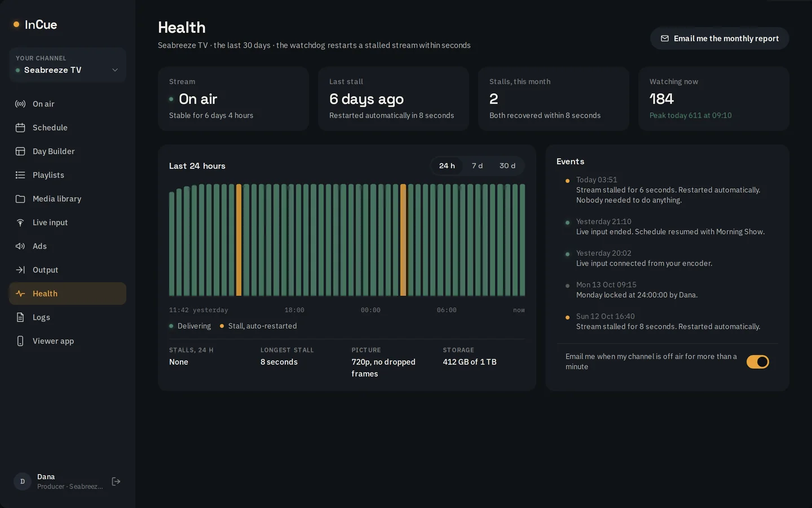The height and width of the screenshot is (508, 812).
Task: Expand the Seabreeze TV channel selector
Action: click(68, 65)
